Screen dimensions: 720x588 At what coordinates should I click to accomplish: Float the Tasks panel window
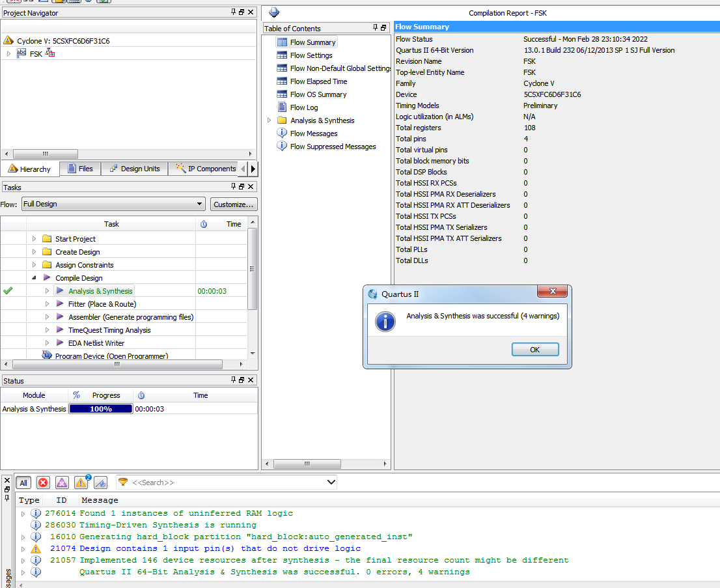tap(242, 187)
